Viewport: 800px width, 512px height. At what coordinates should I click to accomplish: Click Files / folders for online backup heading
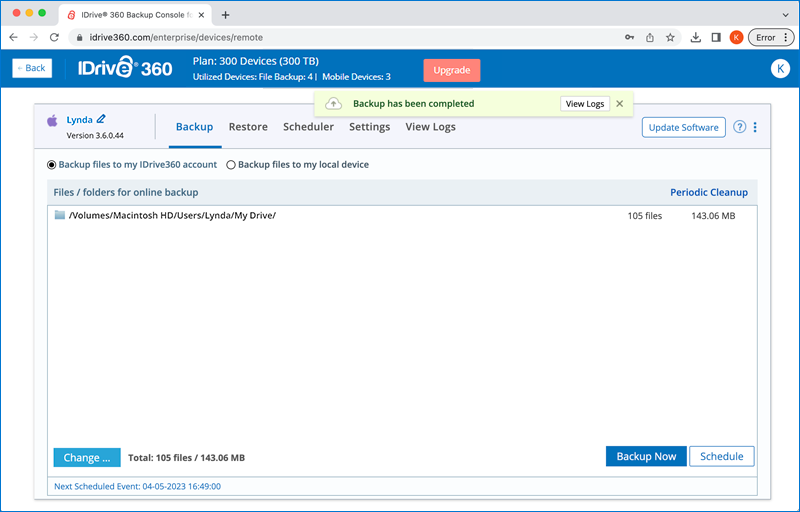click(126, 192)
